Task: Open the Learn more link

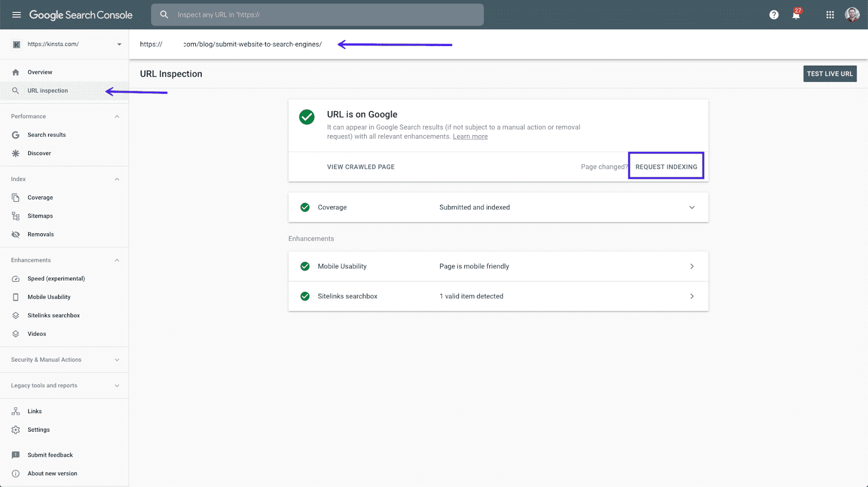Action: (470, 137)
